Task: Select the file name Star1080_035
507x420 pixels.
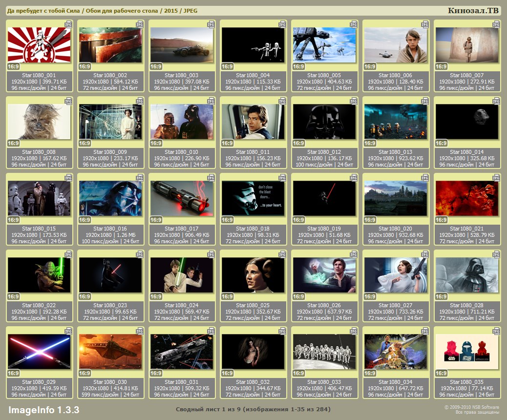Action: pos(466,382)
